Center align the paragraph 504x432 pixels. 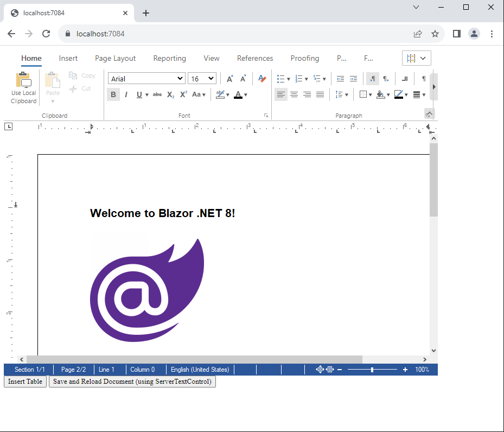[x=294, y=94]
